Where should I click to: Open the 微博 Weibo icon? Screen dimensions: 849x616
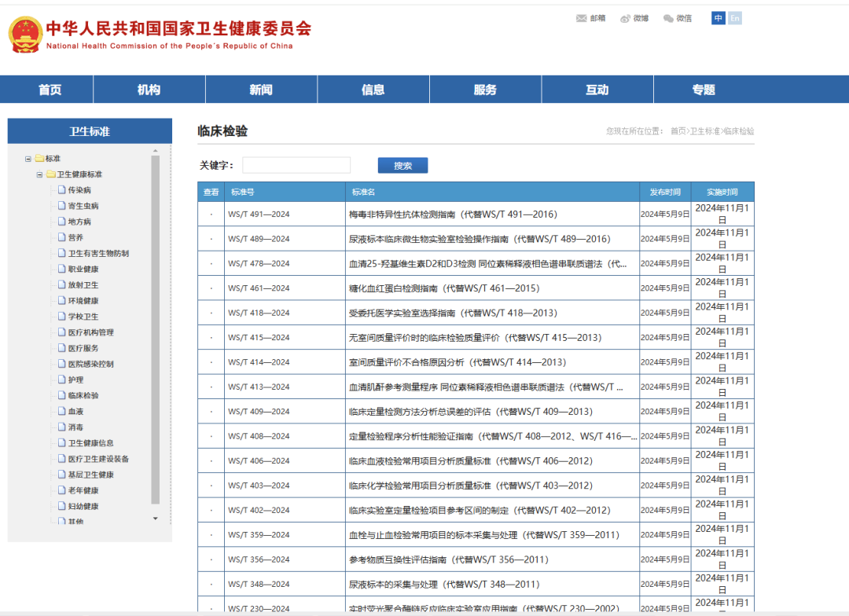coord(626,18)
